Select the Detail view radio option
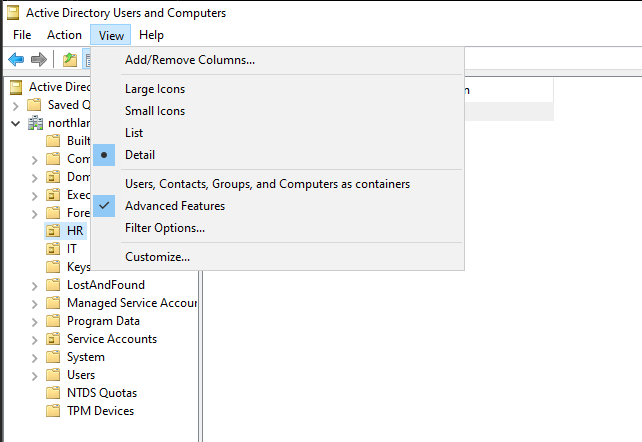 140,155
